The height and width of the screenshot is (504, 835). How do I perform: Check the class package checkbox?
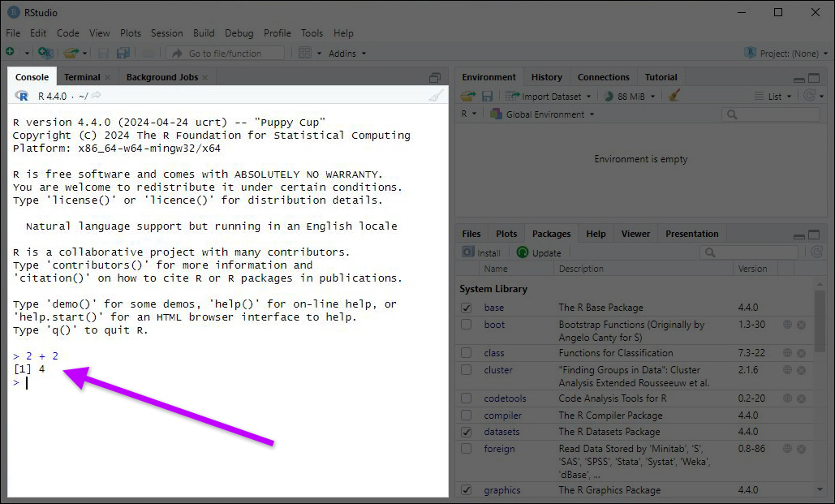[467, 353]
